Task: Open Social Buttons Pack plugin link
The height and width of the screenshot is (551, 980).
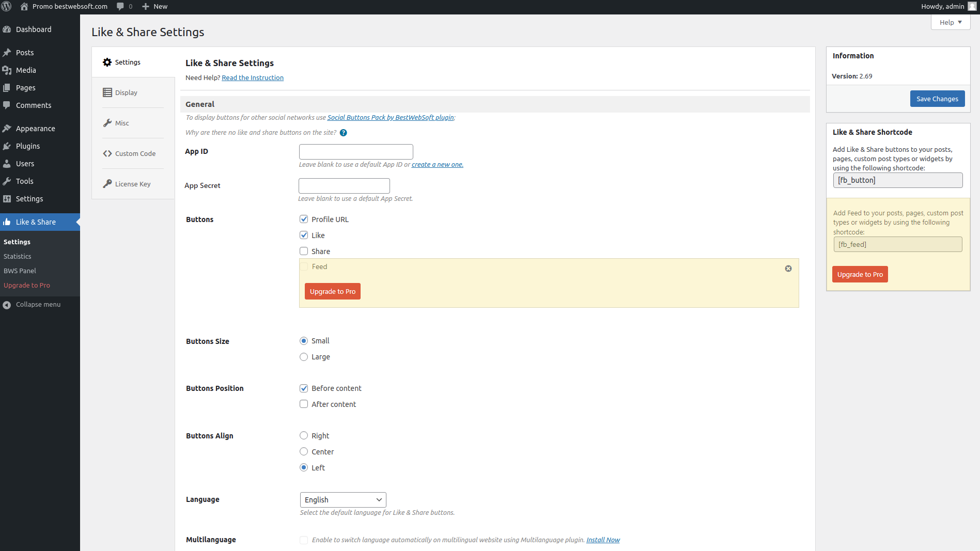Action: [391, 118]
